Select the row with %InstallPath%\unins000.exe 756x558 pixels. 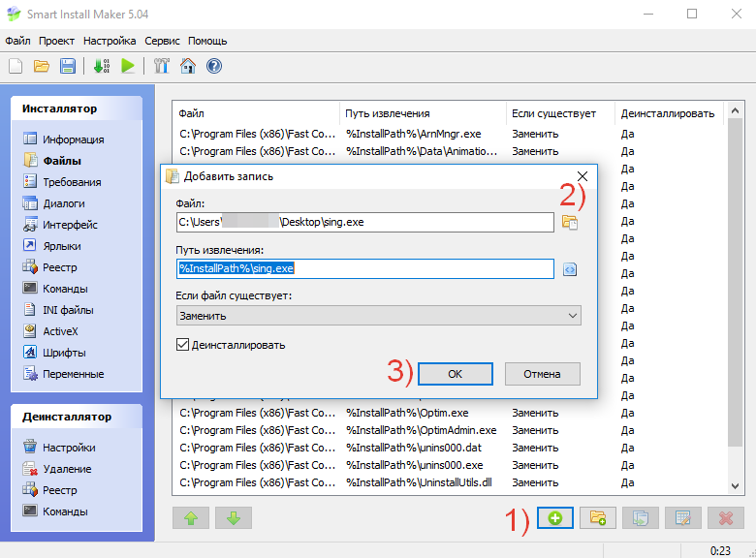[449, 465]
